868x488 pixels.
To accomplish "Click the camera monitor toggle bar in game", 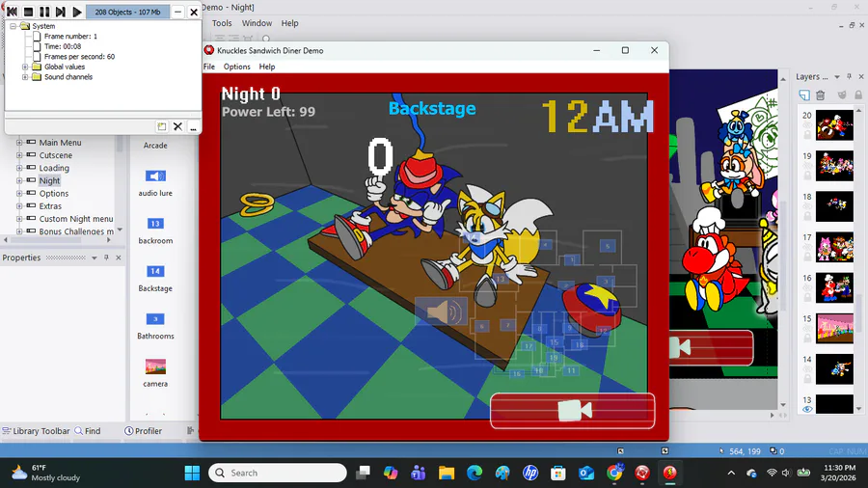I will point(572,411).
